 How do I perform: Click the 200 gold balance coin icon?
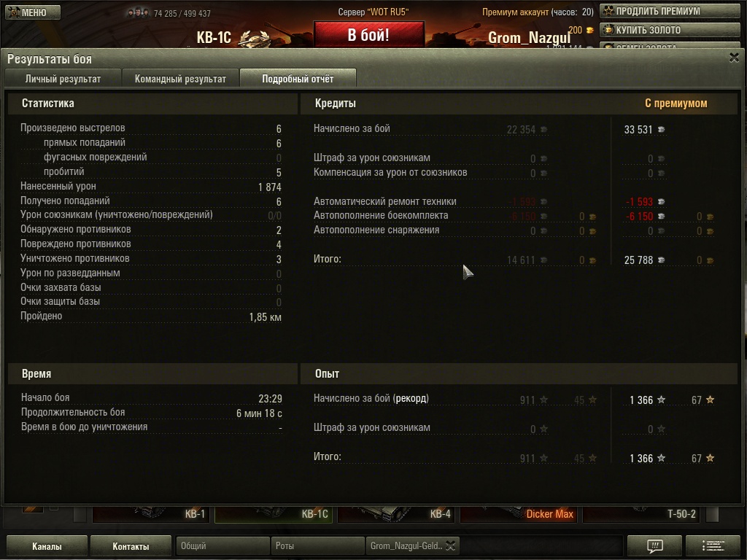(x=589, y=30)
